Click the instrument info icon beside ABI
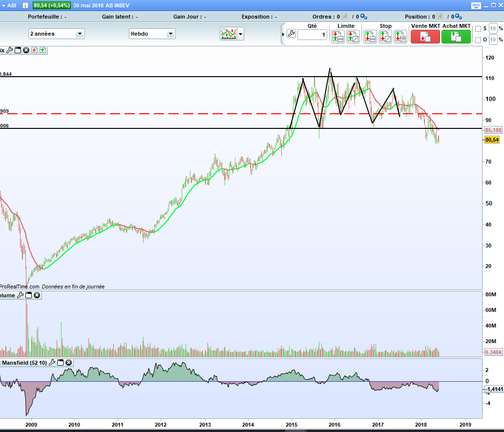This screenshot has width=504, height=432. pyautogui.click(x=25, y=5)
